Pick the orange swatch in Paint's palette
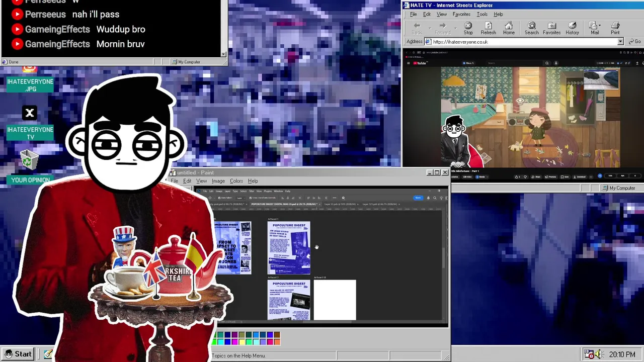Screen dimensions: 644x362 pos(277,342)
